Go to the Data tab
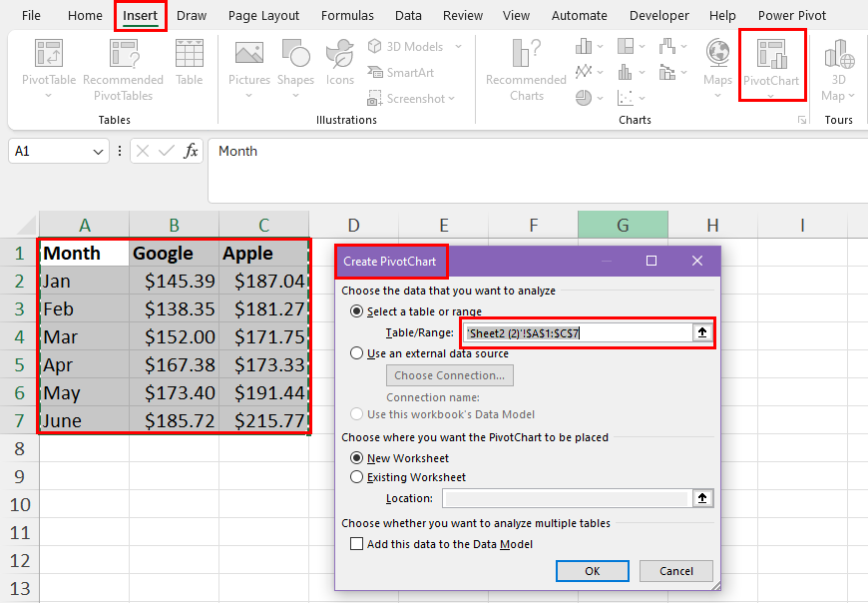The width and height of the screenshot is (868, 603). click(408, 16)
